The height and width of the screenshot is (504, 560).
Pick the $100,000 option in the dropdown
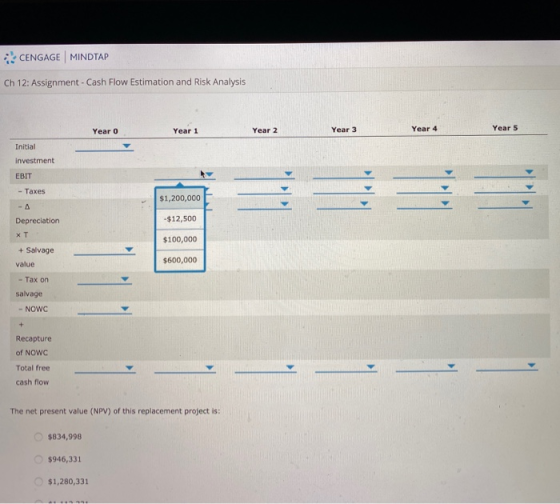coord(180,239)
